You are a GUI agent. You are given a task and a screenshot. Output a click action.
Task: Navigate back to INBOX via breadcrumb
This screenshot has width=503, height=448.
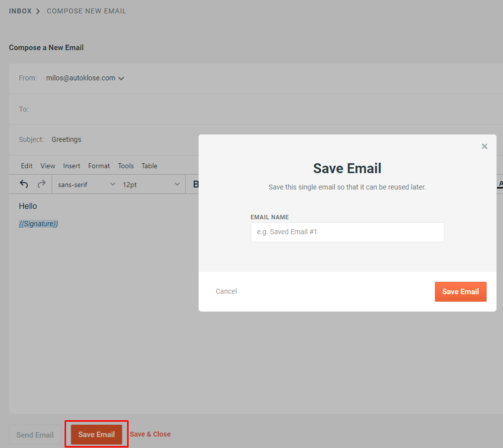click(x=20, y=10)
